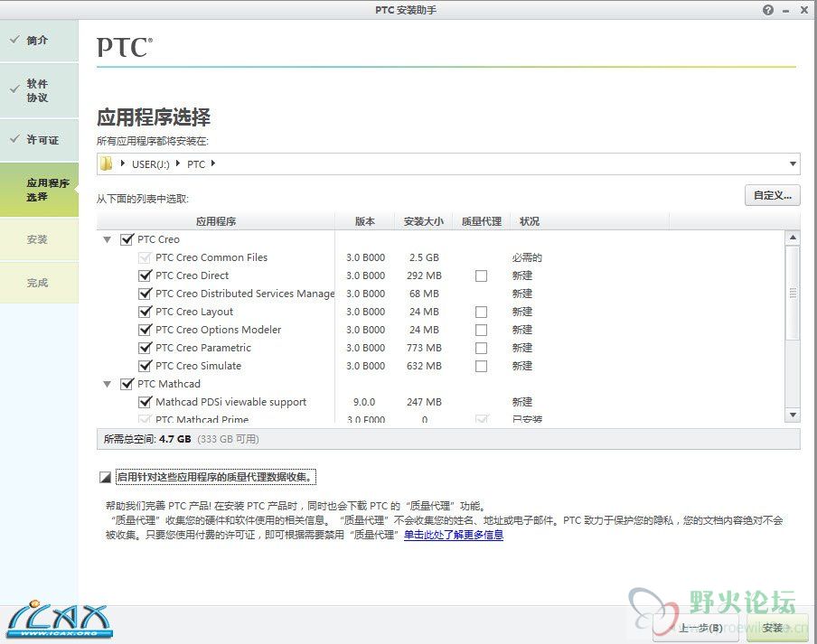Image resolution: width=817 pixels, height=644 pixels.
Task: Uncheck PTC Creo Direct
Action: tap(145, 275)
